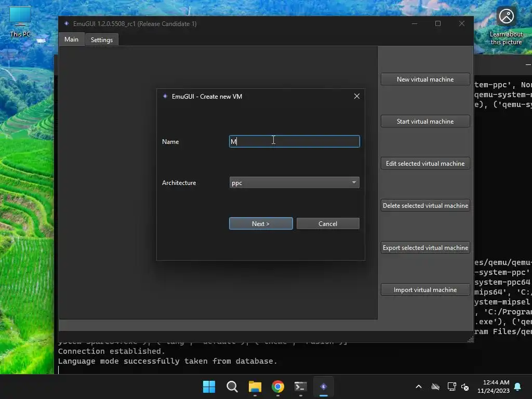This screenshot has width=532, height=399.
Task: Click Start virtual machine button
Action: [425, 122]
